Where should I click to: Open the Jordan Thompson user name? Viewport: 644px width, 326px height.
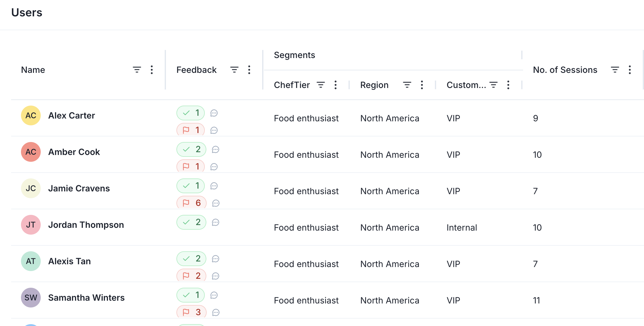click(86, 225)
